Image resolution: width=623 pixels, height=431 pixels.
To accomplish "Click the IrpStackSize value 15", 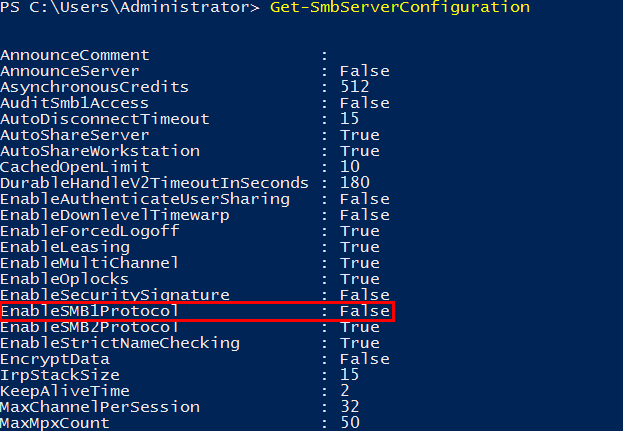I will [x=350, y=375].
